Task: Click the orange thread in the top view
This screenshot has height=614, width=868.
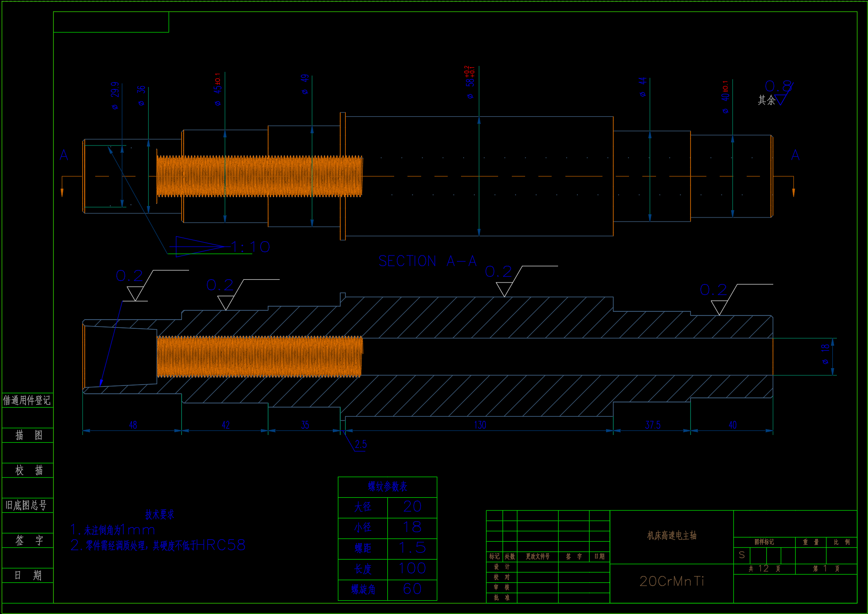Action: [260, 176]
